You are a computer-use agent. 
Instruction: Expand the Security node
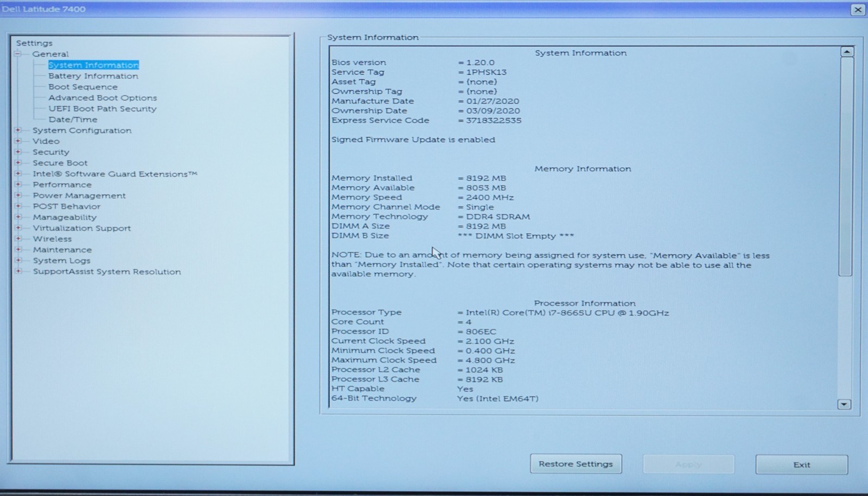coord(18,152)
